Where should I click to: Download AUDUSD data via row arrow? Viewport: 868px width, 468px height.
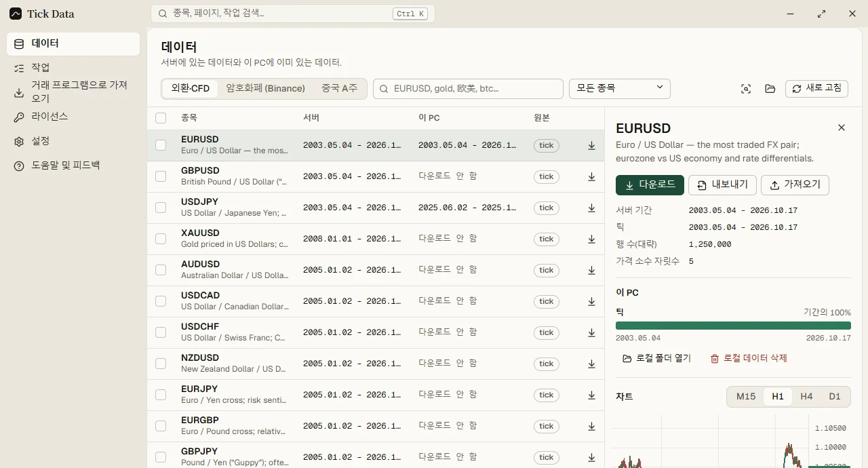(591, 271)
